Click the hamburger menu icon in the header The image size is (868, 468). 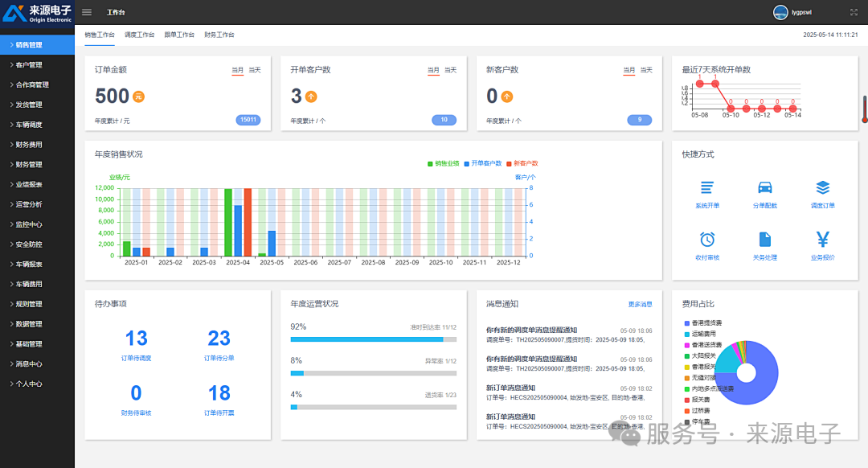click(x=87, y=12)
